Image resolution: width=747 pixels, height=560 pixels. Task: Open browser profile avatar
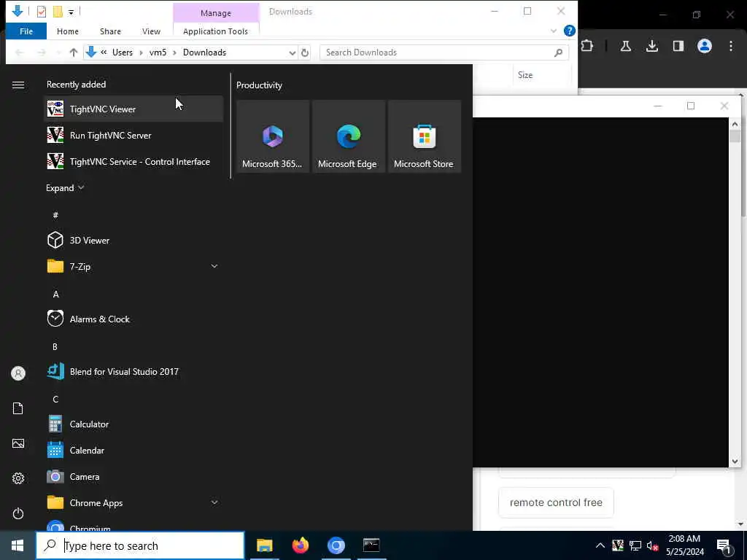click(705, 46)
